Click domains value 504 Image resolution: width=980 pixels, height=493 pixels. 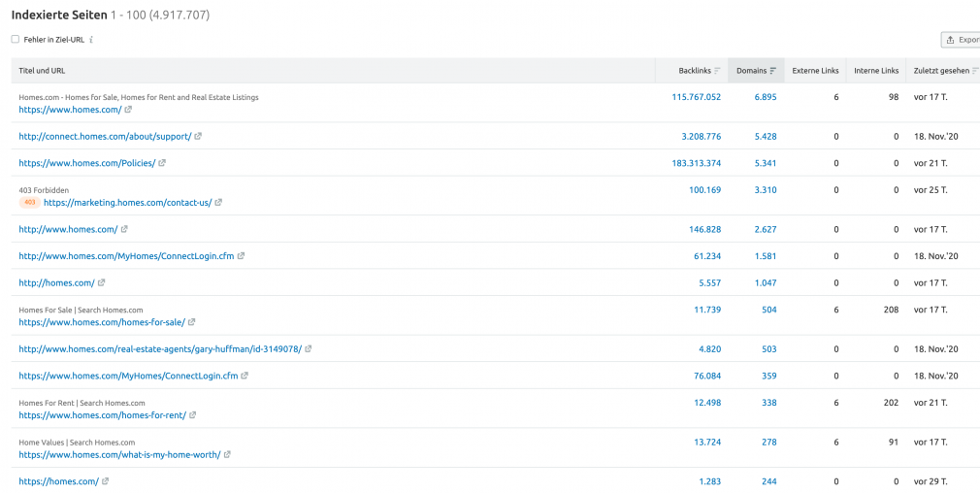point(769,310)
